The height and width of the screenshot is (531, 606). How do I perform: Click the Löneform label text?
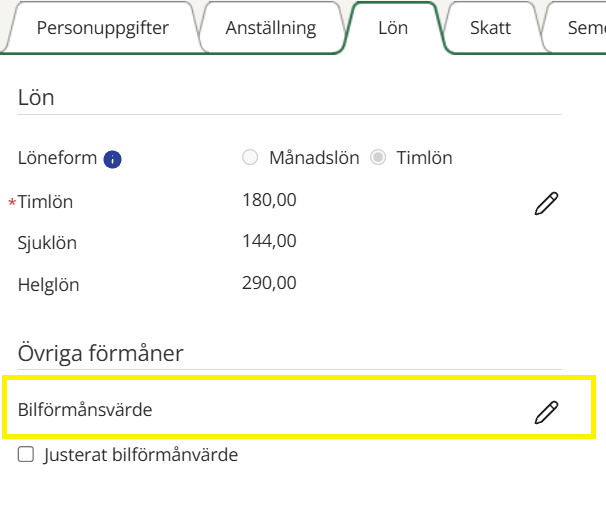[x=57, y=159]
